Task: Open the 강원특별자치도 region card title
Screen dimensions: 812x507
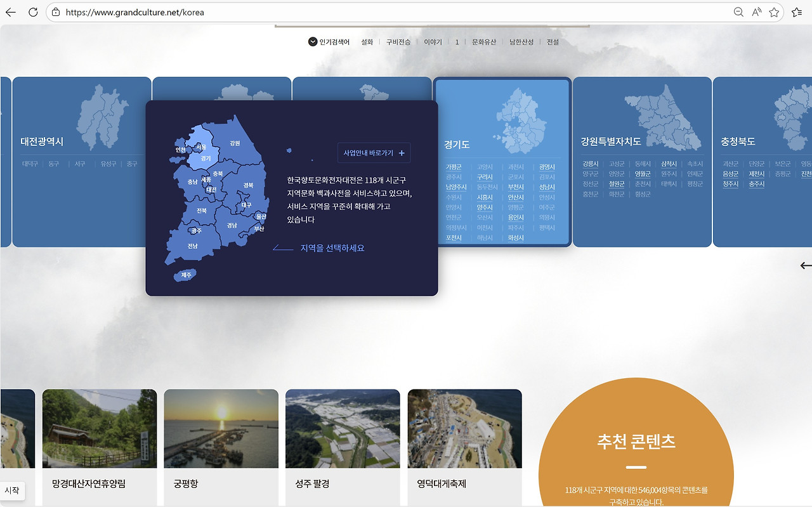Action: tap(611, 141)
